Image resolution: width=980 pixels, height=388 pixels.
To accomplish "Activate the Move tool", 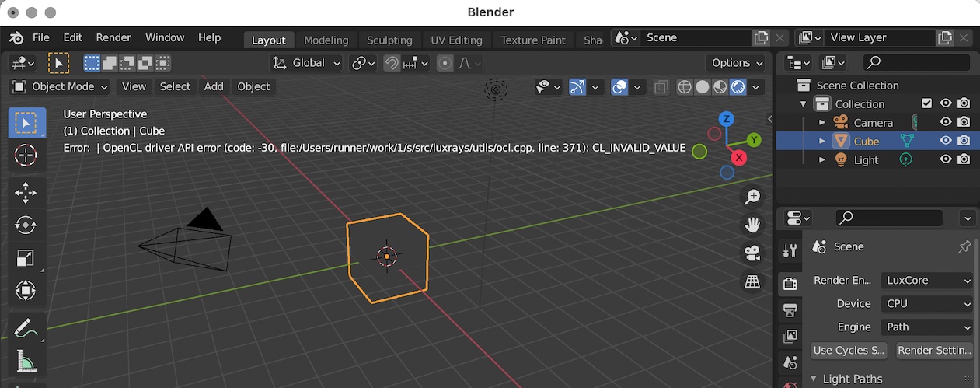I will pos(26,193).
